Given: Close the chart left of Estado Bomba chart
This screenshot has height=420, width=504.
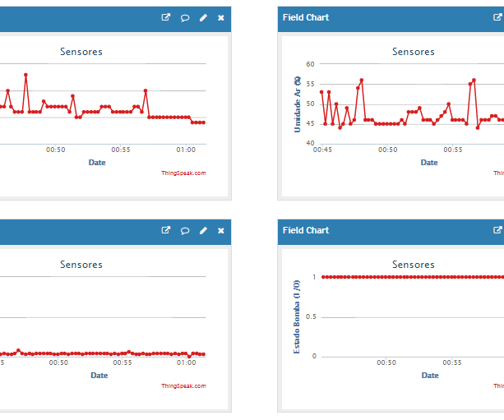Looking at the screenshot, I should click(x=220, y=231).
